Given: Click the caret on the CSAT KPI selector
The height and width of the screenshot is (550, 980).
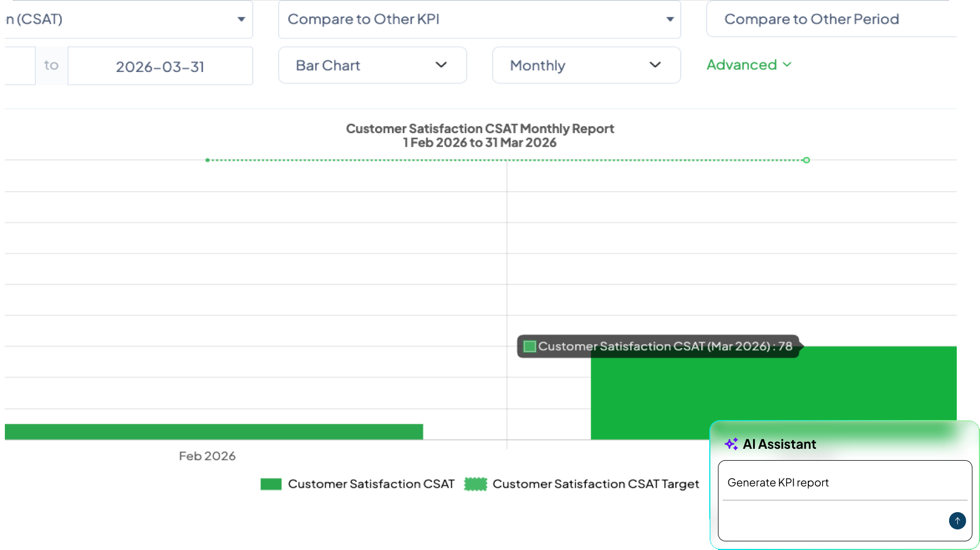Looking at the screenshot, I should point(241,19).
